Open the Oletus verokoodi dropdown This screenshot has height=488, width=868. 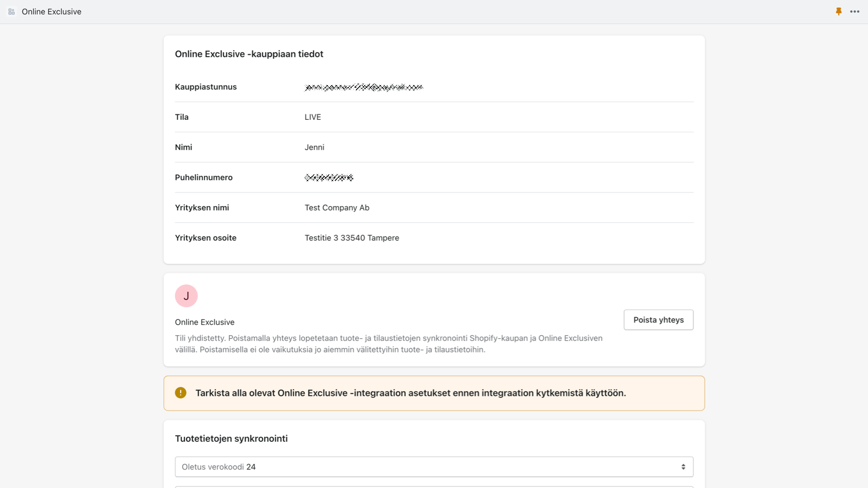[434, 467]
